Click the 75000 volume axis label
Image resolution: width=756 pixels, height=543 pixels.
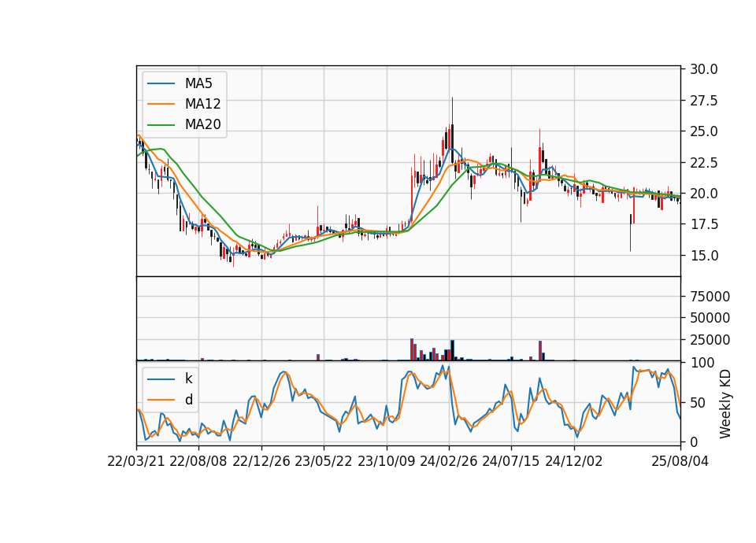(x=710, y=297)
